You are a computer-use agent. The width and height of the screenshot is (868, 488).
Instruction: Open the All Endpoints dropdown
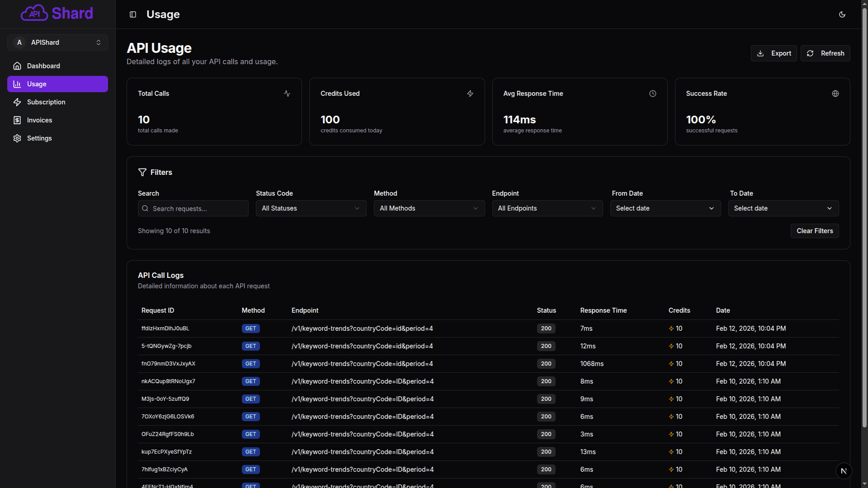(x=547, y=208)
